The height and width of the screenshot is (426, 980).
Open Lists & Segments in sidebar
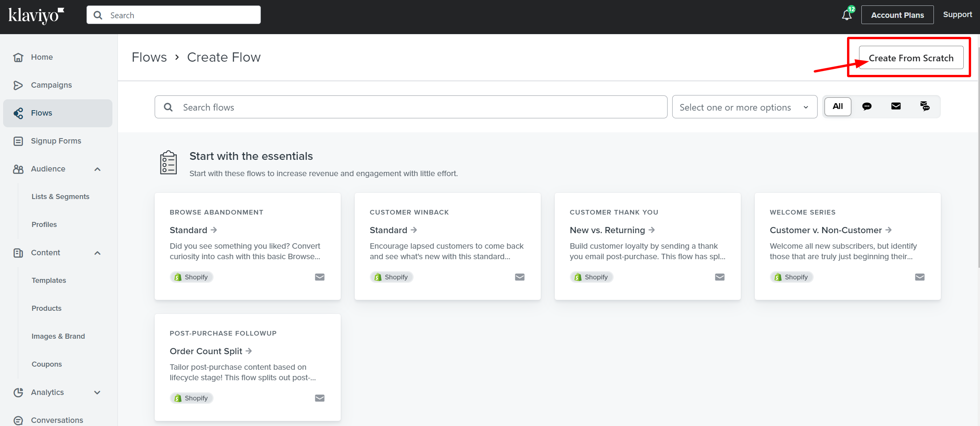pos(60,197)
